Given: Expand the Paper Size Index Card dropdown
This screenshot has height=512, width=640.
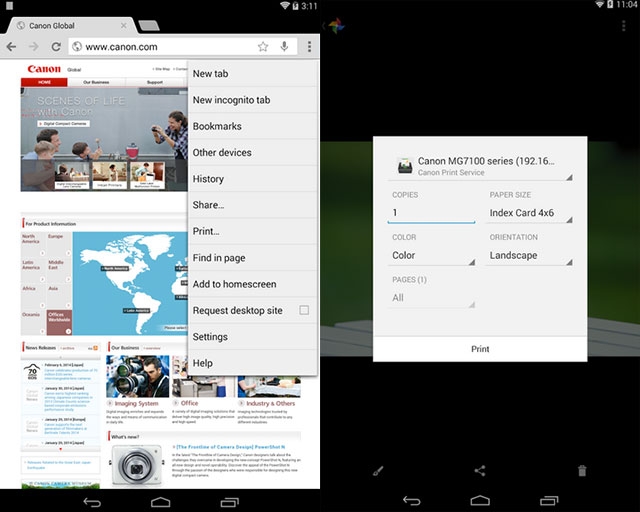Looking at the screenshot, I should pos(529,213).
